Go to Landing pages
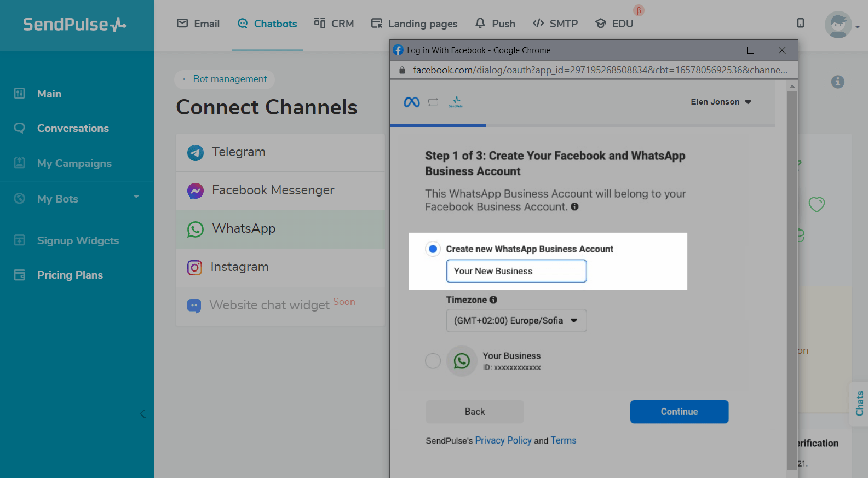The height and width of the screenshot is (478, 868). click(414, 24)
